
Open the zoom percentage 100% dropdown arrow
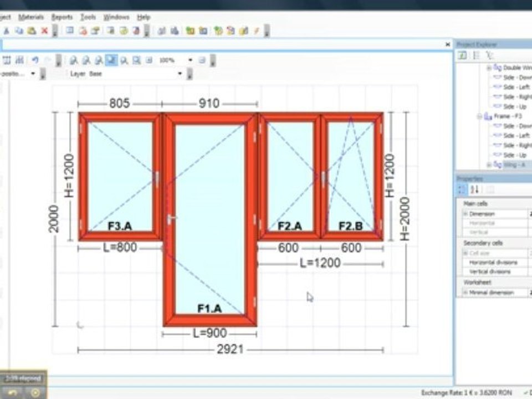click(190, 60)
